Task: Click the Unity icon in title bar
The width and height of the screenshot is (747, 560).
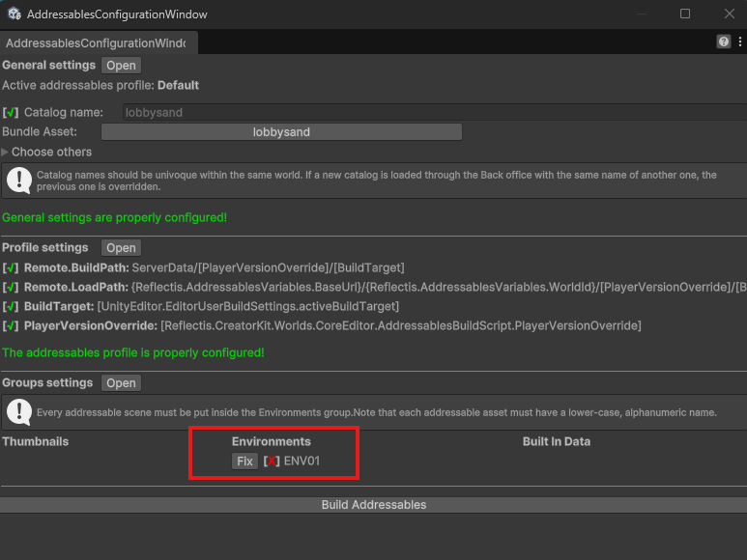Action: coord(14,14)
